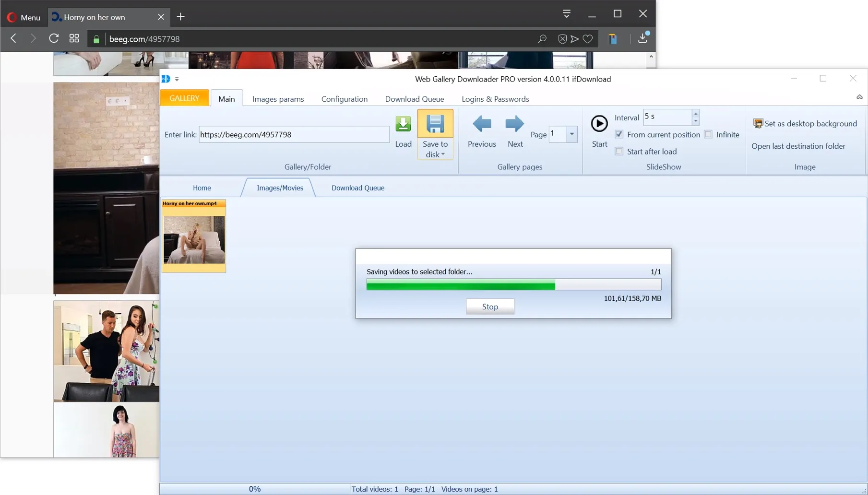The height and width of the screenshot is (495, 868).
Task: Click the saving progress bar
Action: pos(513,285)
